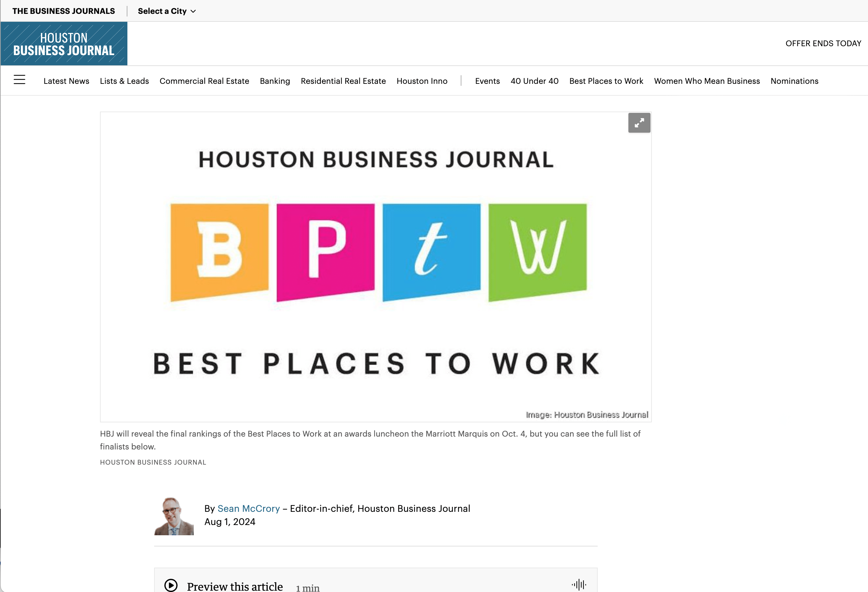Open 40 Under 40 page

[534, 81]
